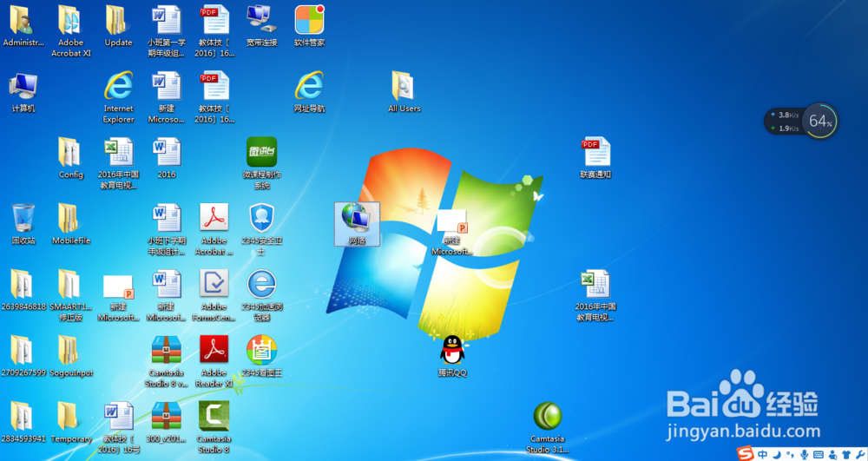Select the 计算机 computer icon

(x=23, y=92)
